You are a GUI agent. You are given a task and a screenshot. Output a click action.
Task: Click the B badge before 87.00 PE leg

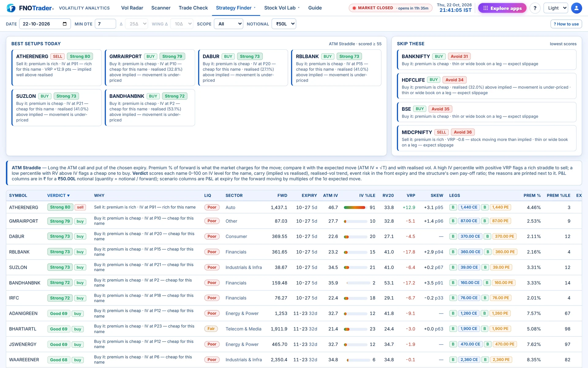pyautogui.click(x=485, y=221)
